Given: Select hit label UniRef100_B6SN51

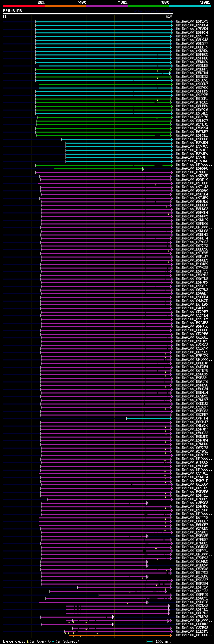Looking at the screenshot, I should (193, 396).
